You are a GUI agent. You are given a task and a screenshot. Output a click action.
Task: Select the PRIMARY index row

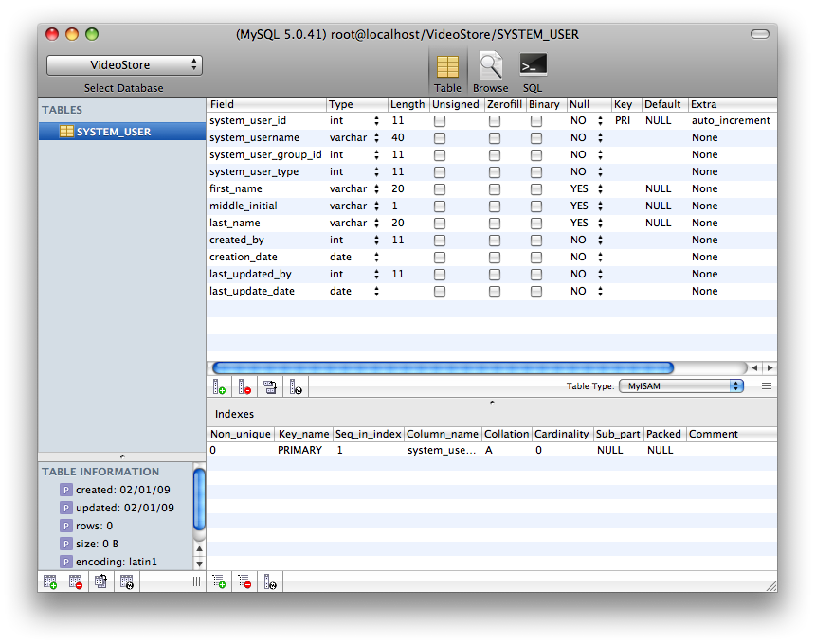492,450
